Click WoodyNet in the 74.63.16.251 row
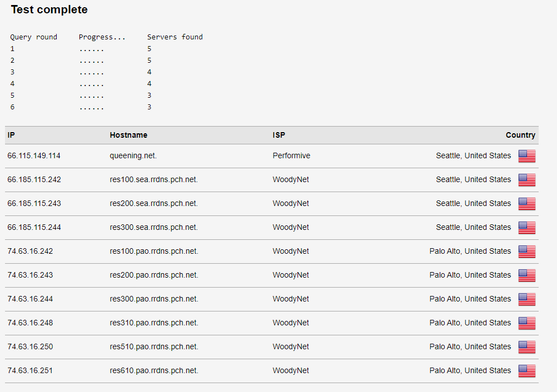This screenshot has width=557, height=392. pyautogui.click(x=291, y=370)
